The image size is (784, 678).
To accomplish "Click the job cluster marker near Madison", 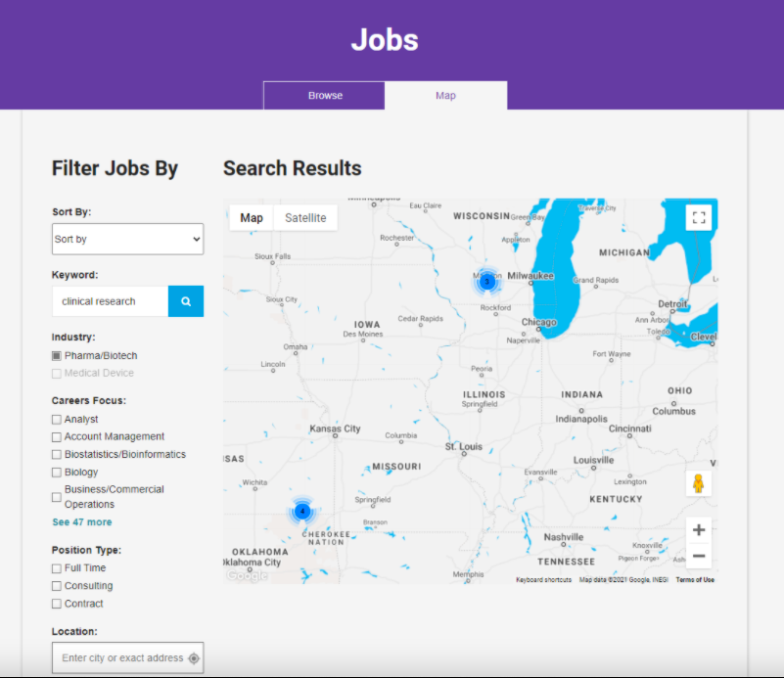I will coord(486,281).
